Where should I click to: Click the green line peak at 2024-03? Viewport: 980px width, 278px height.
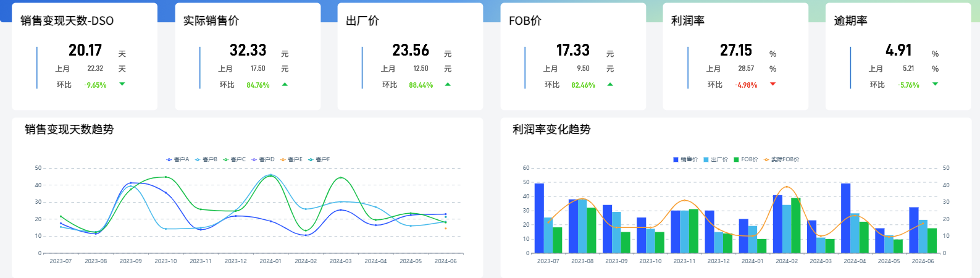341,178
